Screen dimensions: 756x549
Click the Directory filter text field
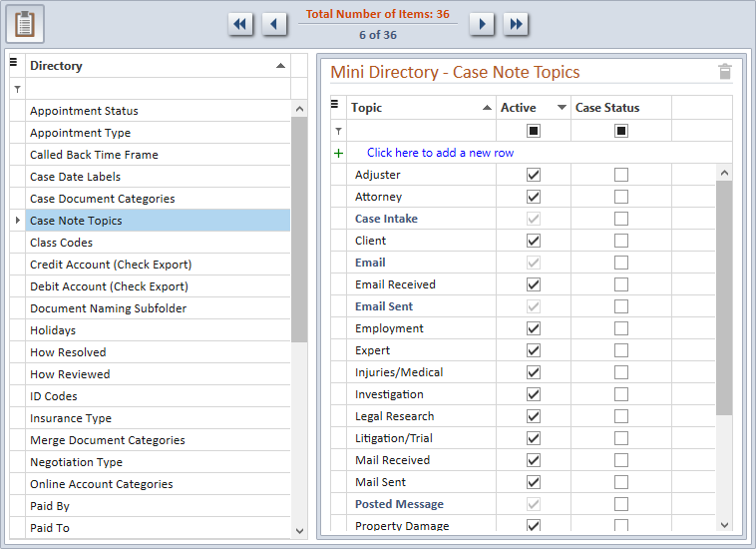(x=158, y=89)
